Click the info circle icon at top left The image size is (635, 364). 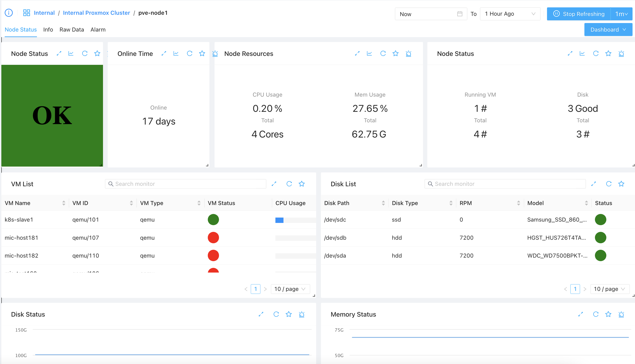[9, 13]
